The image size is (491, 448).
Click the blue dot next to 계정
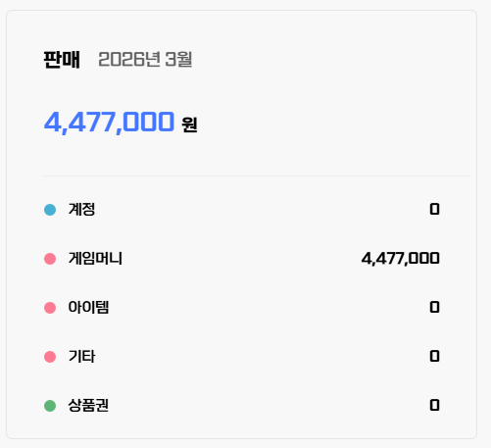point(50,210)
